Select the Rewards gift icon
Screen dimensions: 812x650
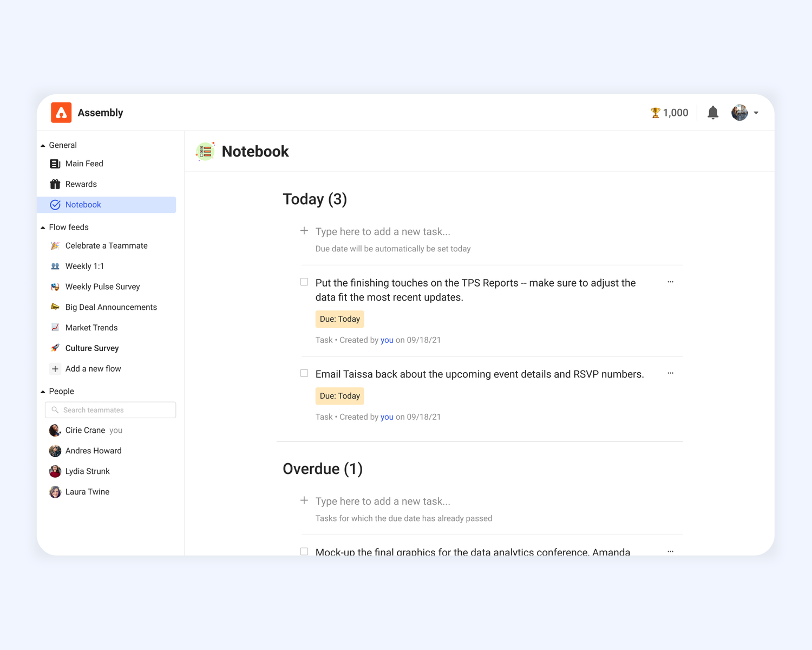click(55, 184)
